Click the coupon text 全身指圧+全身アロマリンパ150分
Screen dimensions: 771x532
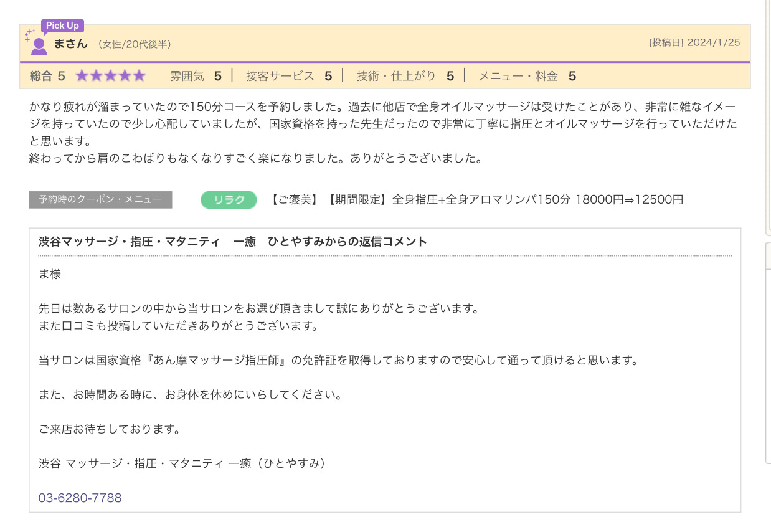click(481, 200)
